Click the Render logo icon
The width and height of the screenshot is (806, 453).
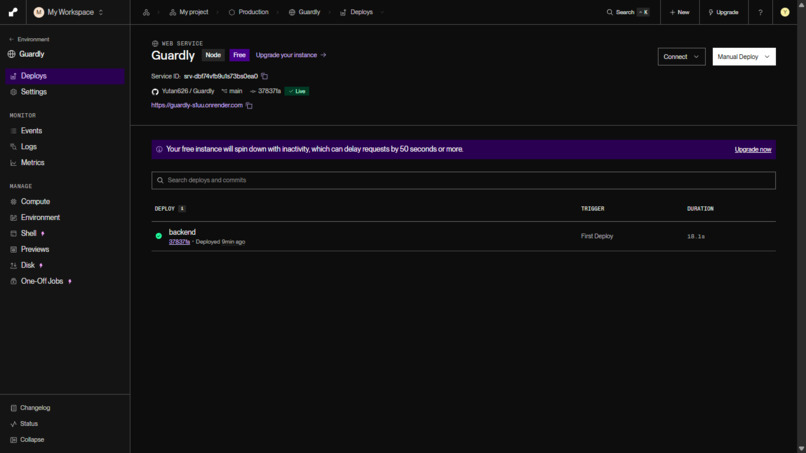[x=13, y=12]
